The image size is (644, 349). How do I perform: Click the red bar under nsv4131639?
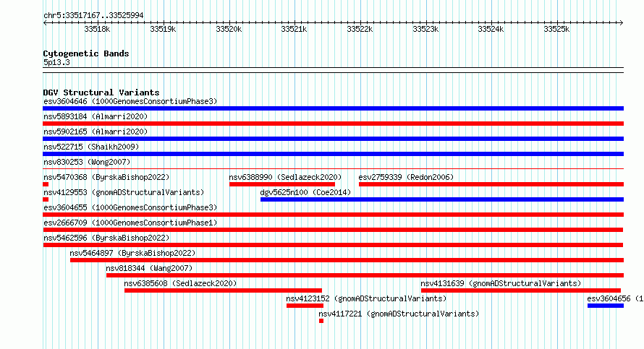pyautogui.click(x=521, y=290)
